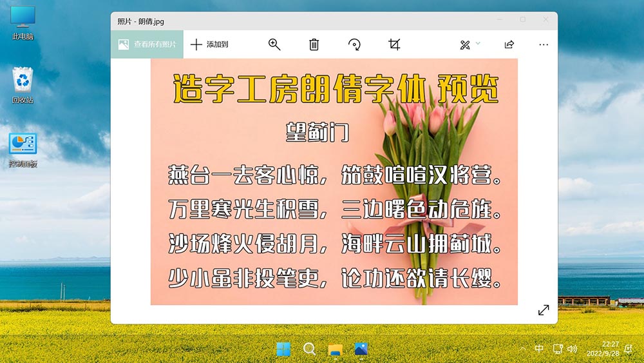Enter fullscreen with the expand arrows icon
The height and width of the screenshot is (363, 644).
point(544,310)
